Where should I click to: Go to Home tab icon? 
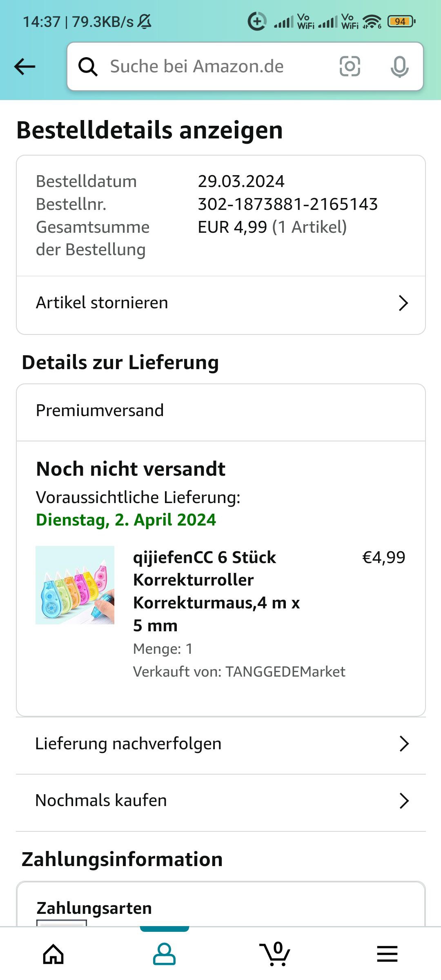click(53, 954)
